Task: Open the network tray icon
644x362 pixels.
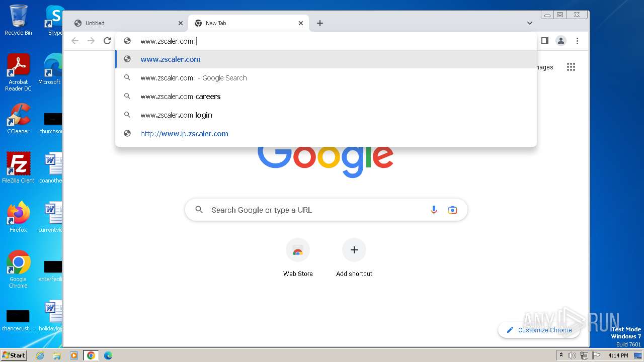Action: (x=584, y=355)
